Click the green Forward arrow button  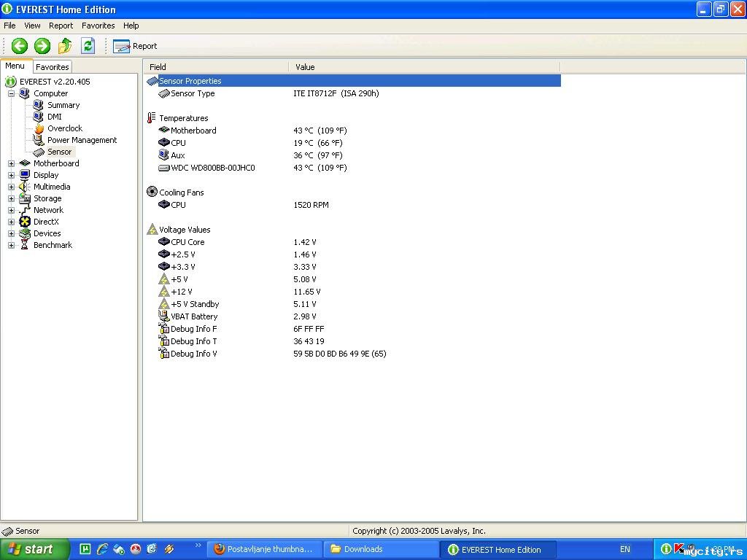click(42, 46)
